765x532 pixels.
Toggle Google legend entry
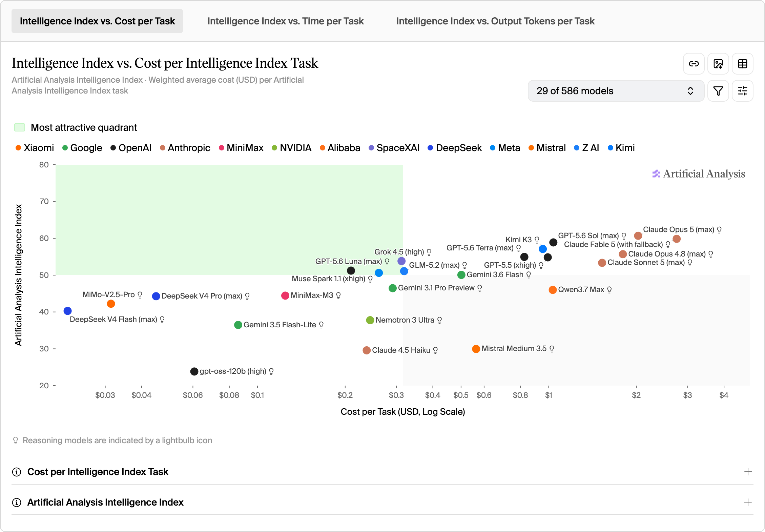pyautogui.click(x=82, y=148)
